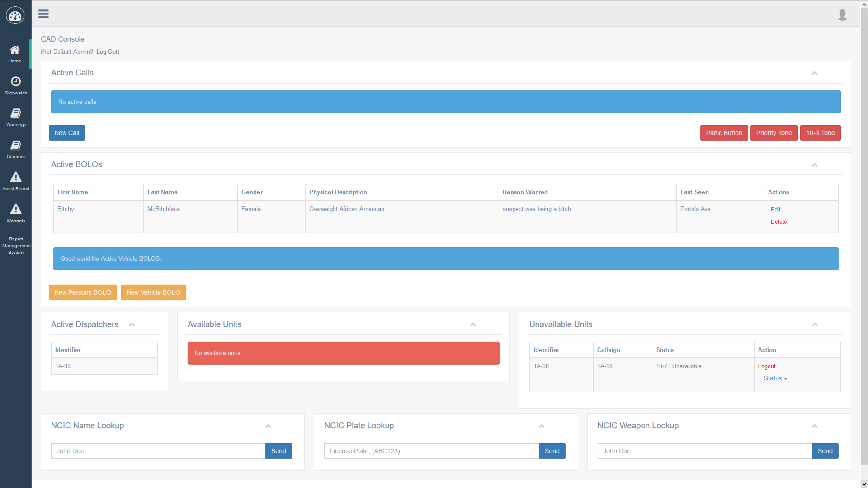Click the License Plate input field
This screenshot has height=488, width=868.
coord(431,451)
